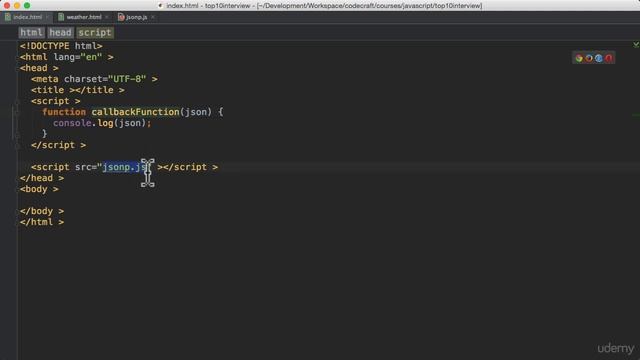
Task: Maximize the window with green button
Action: [x=27, y=6]
